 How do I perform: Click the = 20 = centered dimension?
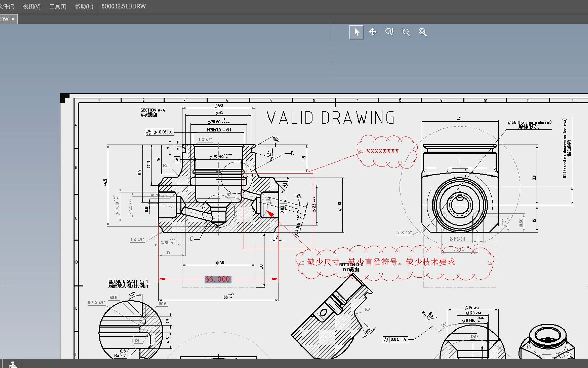coord(458,250)
